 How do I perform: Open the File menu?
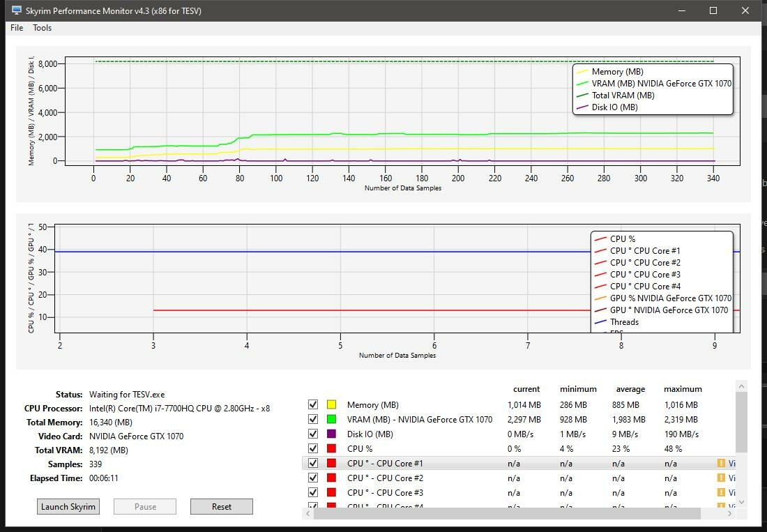pos(17,28)
